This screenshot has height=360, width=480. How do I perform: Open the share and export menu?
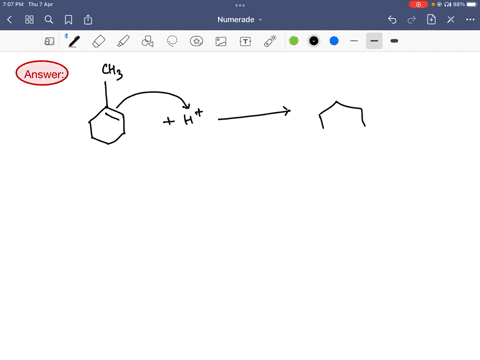[x=88, y=20]
